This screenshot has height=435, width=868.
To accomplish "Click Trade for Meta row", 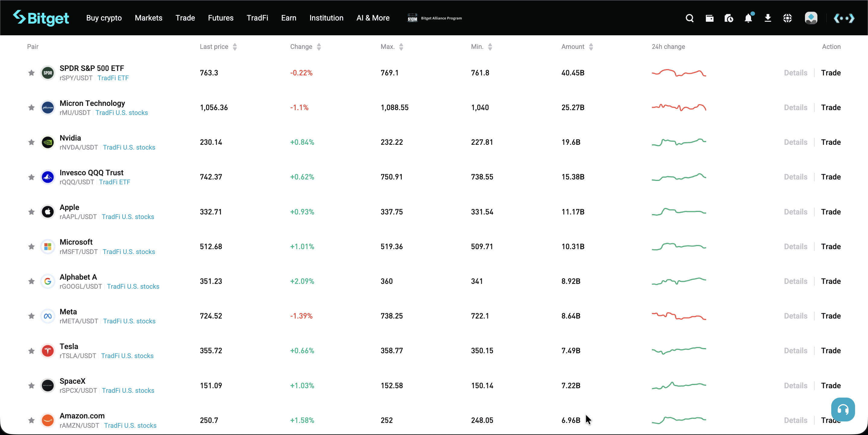I will (831, 316).
